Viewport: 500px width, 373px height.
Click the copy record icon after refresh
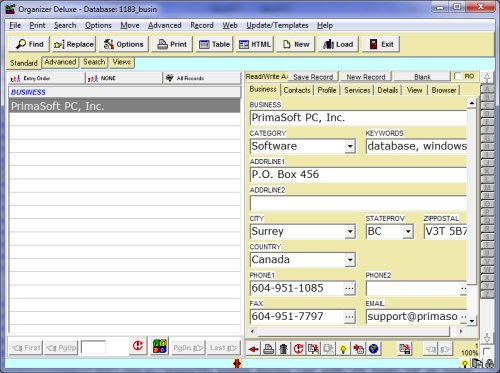pyautogui.click(x=313, y=349)
